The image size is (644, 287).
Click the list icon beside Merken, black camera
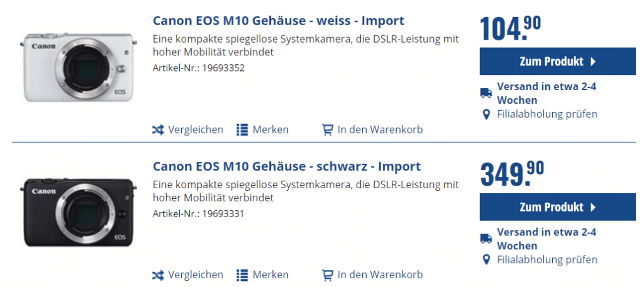pyautogui.click(x=242, y=275)
